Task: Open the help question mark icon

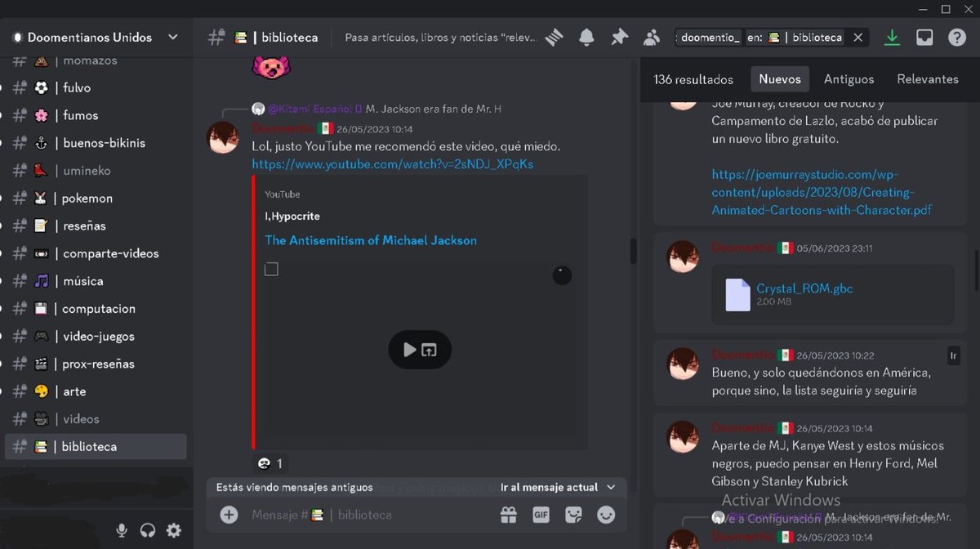Action: [957, 38]
